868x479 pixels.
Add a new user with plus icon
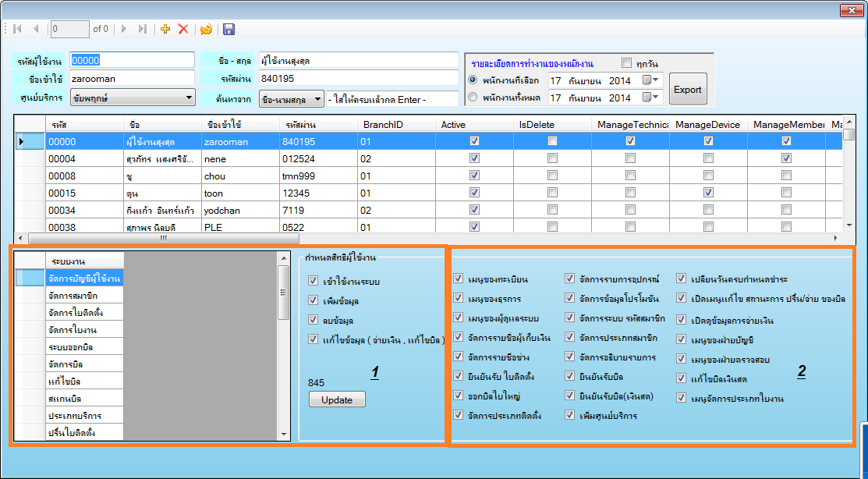click(165, 29)
